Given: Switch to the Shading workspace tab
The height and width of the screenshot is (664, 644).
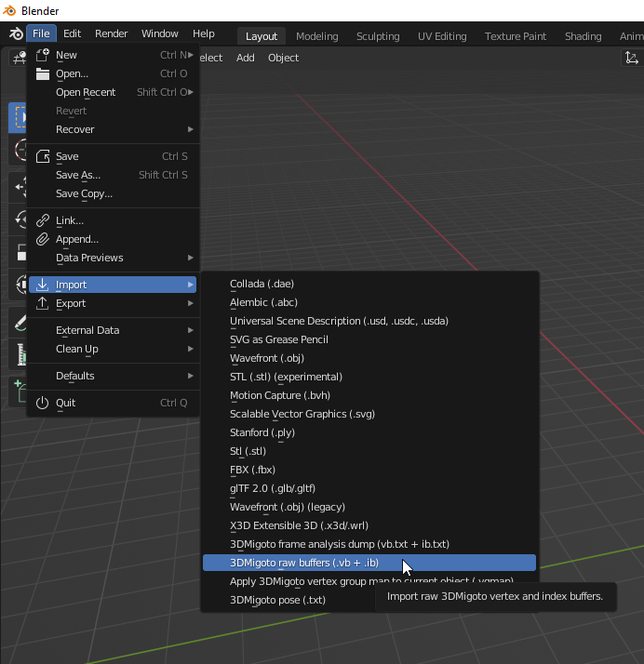Looking at the screenshot, I should (x=583, y=36).
